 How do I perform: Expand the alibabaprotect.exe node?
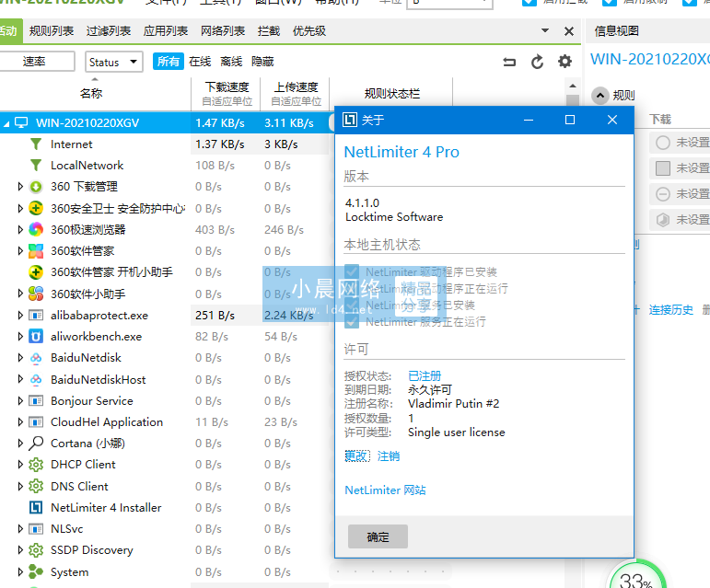coord(20,316)
